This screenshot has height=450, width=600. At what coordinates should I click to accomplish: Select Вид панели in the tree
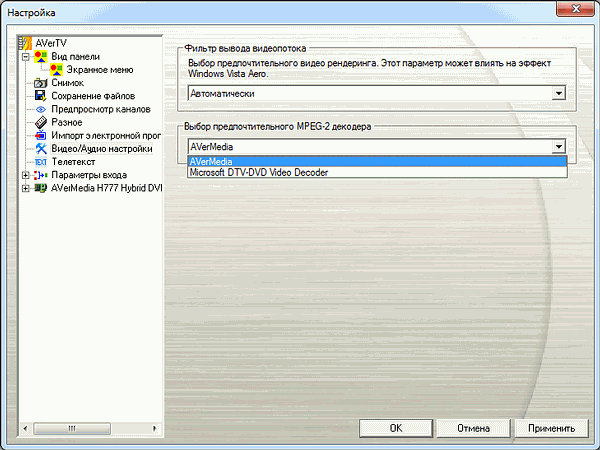click(x=76, y=57)
